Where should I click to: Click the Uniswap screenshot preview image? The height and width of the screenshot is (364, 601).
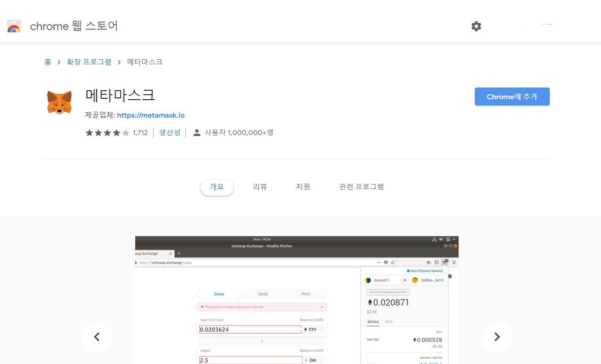(x=297, y=300)
